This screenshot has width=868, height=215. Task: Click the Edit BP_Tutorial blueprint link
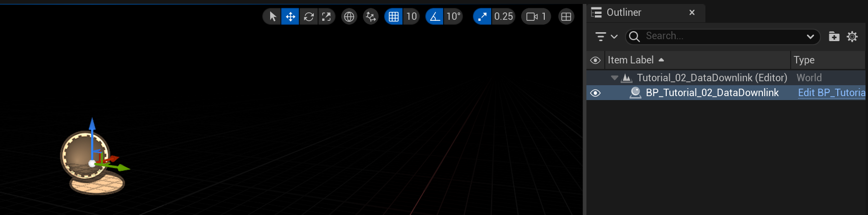click(831, 93)
